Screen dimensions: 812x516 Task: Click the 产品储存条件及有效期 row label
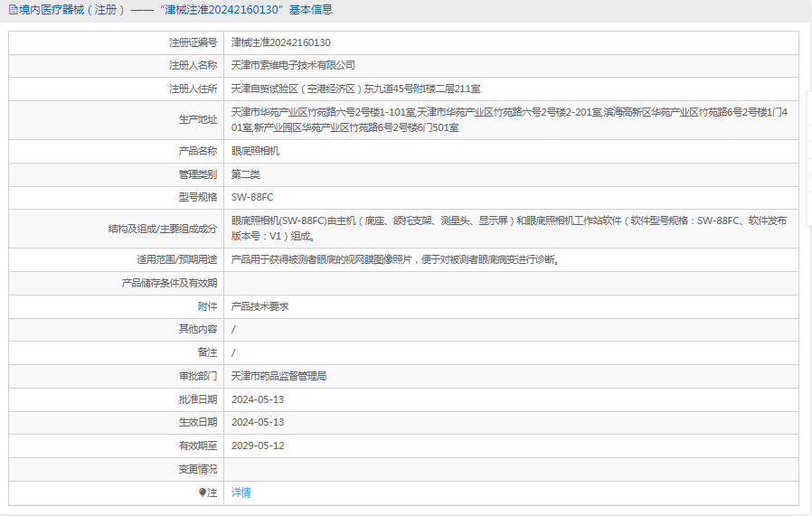point(169,283)
